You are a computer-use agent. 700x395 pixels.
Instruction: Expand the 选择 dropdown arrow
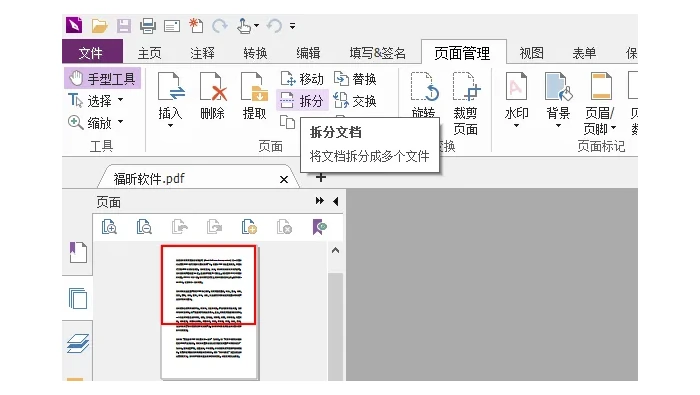(x=121, y=100)
